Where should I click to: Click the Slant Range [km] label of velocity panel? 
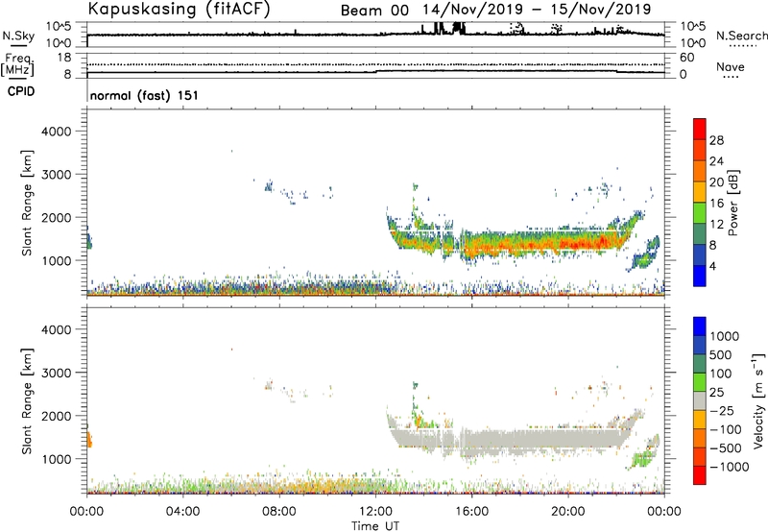click(x=27, y=401)
